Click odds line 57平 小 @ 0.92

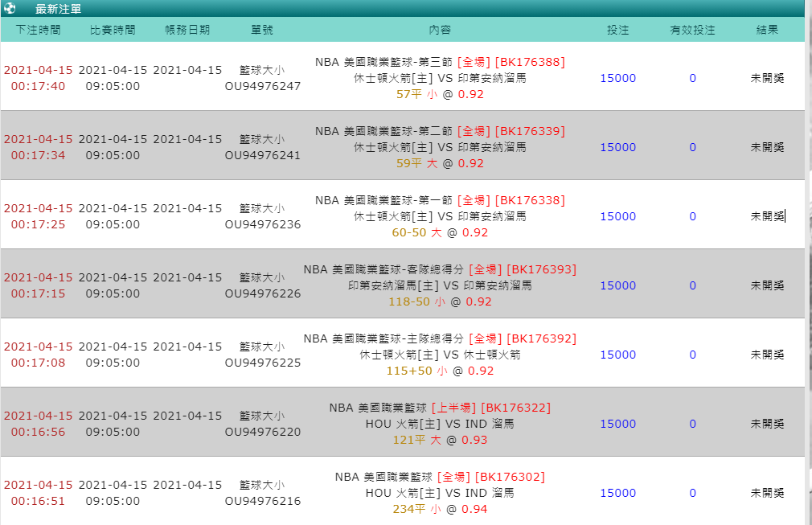pos(440,94)
